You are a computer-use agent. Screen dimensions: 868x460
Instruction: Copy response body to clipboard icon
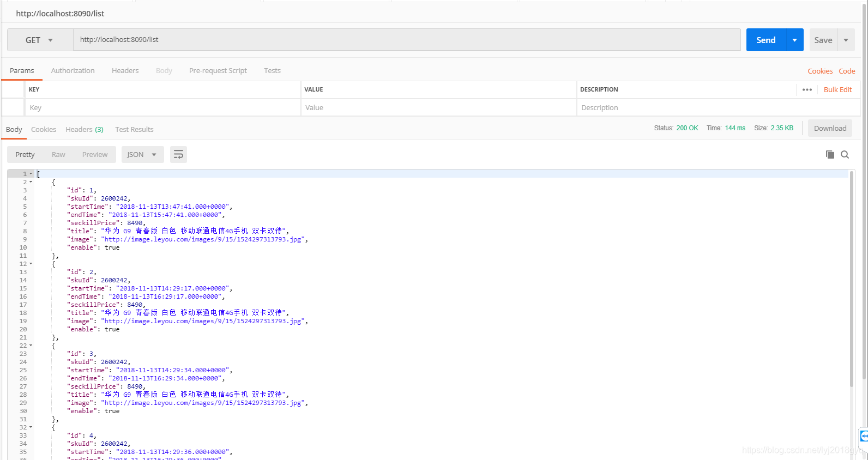(830, 155)
